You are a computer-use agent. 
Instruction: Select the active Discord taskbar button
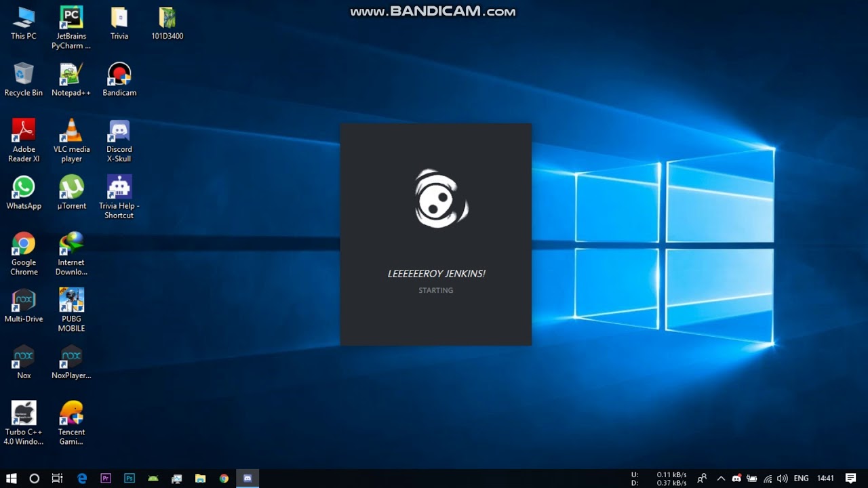coord(248,479)
